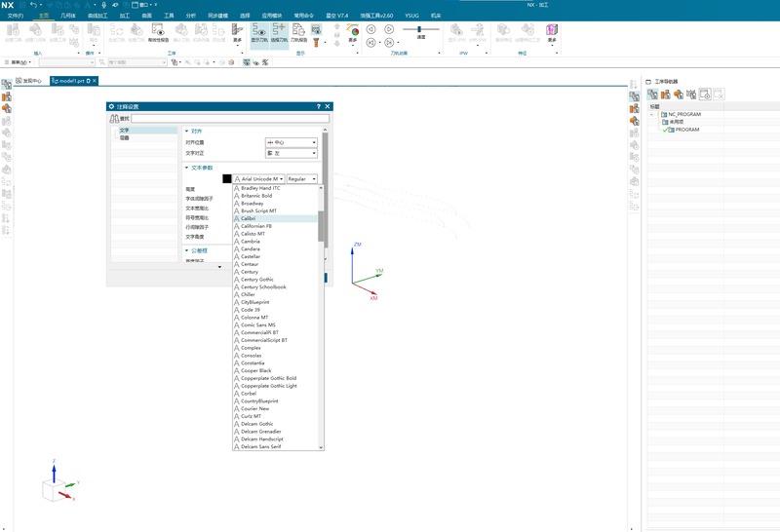Select Cambria font in list
This screenshot has height=532, width=780.
(275, 241)
